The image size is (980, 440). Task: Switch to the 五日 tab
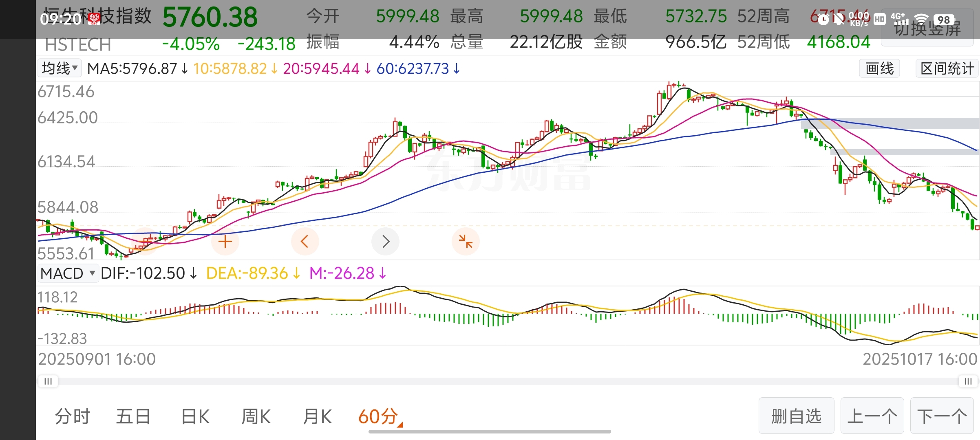tap(133, 416)
